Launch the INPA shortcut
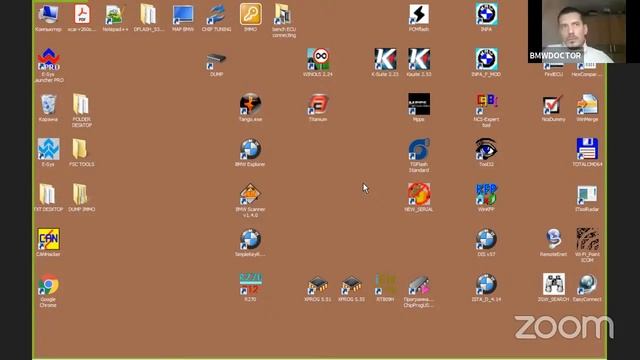Viewport: 640px width, 360px height. (486, 15)
